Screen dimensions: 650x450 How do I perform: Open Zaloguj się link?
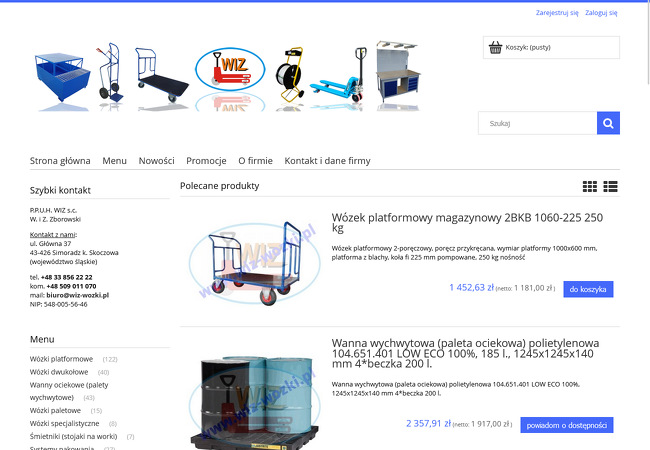[x=601, y=13]
